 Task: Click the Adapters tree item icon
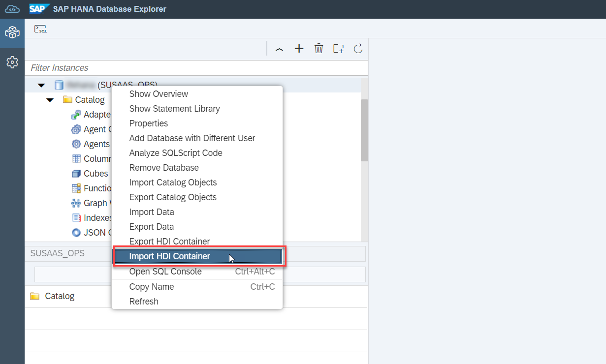pyautogui.click(x=76, y=115)
